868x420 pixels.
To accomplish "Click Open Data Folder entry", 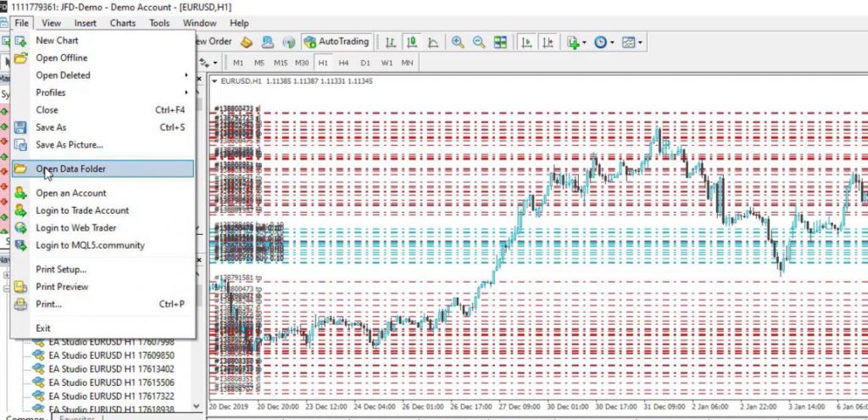I will tap(103, 169).
